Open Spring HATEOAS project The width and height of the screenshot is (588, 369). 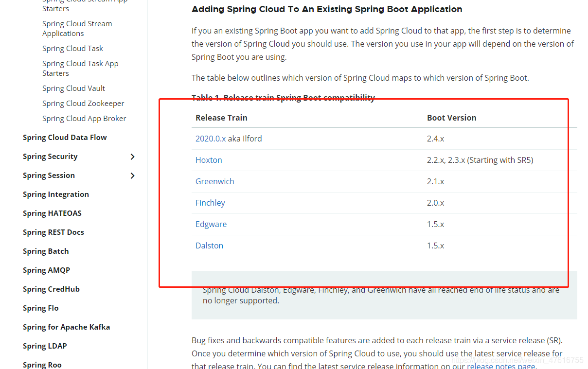tap(52, 213)
